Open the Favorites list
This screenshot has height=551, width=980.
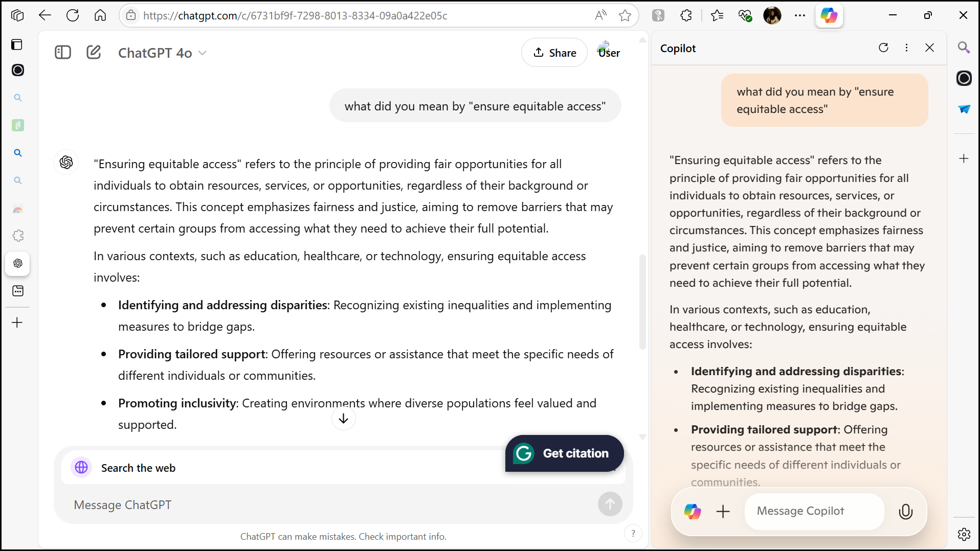717,15
